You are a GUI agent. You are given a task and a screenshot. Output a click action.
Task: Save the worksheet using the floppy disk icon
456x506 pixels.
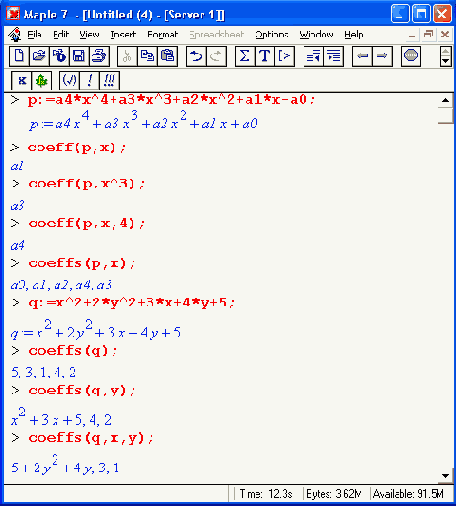click(x=79, y=56)
